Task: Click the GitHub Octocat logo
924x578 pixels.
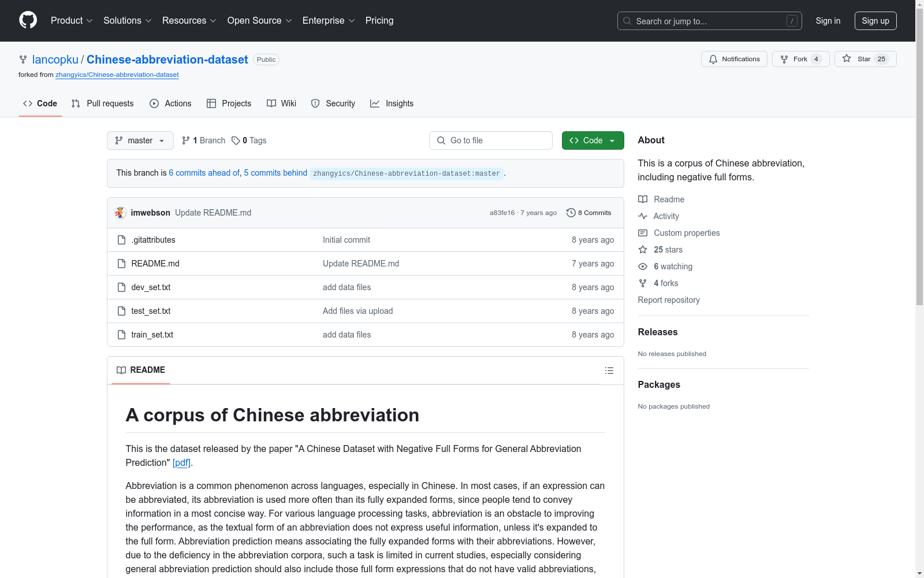Action: [28, 20]
